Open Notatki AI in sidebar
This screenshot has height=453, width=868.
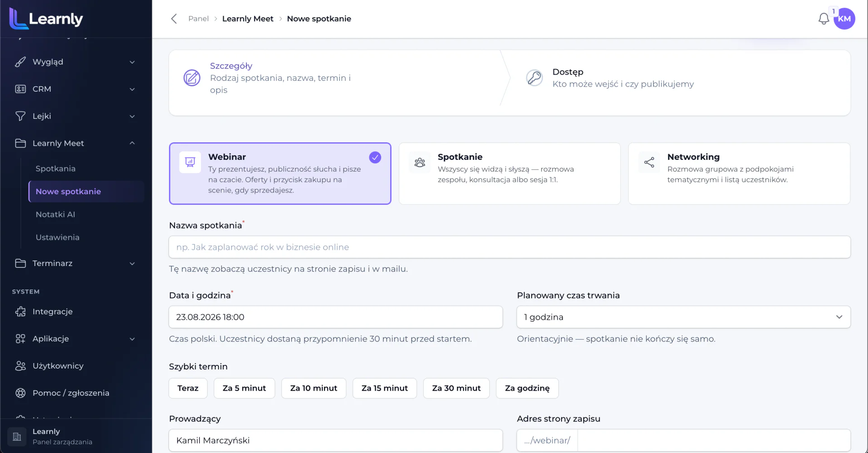[55, 215]
